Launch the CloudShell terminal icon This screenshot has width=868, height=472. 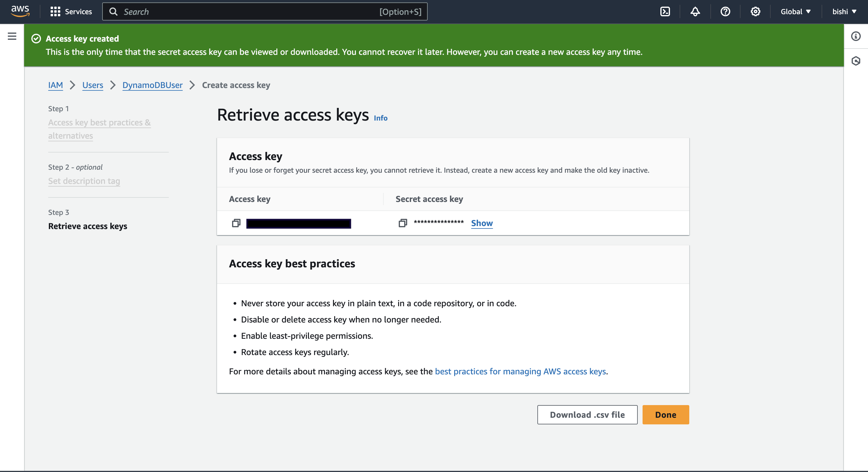665,12
